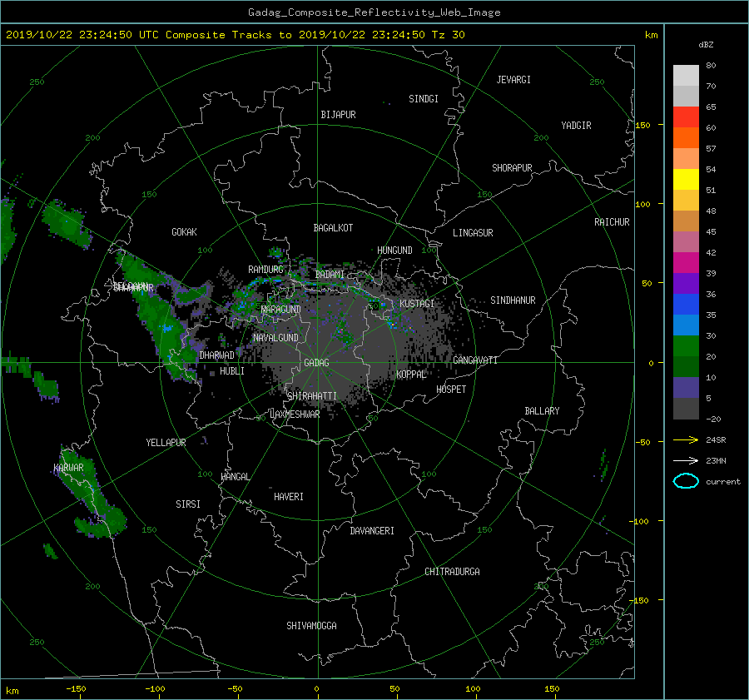749x700 pixels.
Task: Click the -150 km label on bottom axis
Action: [x=76, y=689]
